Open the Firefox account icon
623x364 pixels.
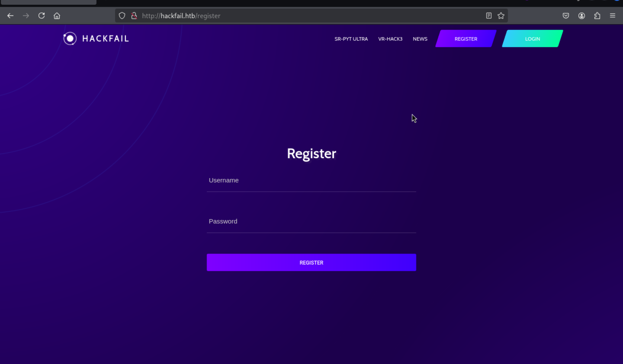[x=581, y=16]
